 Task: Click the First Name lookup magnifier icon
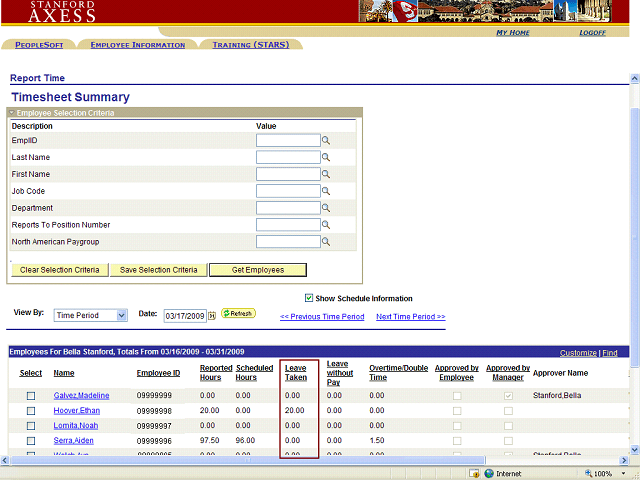325,175
